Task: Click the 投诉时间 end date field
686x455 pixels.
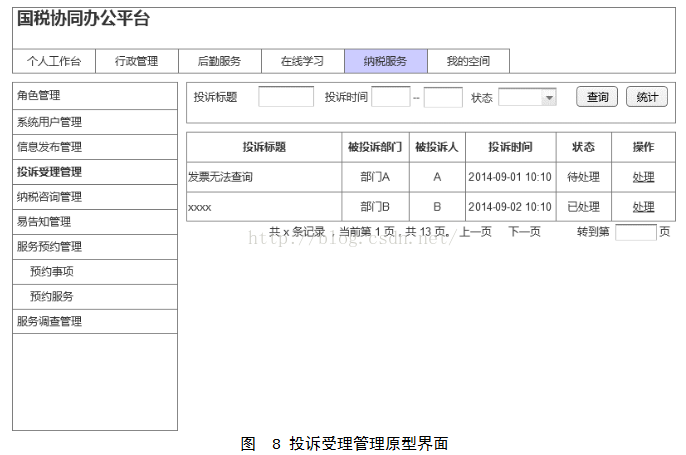Action: pos(443,97)
